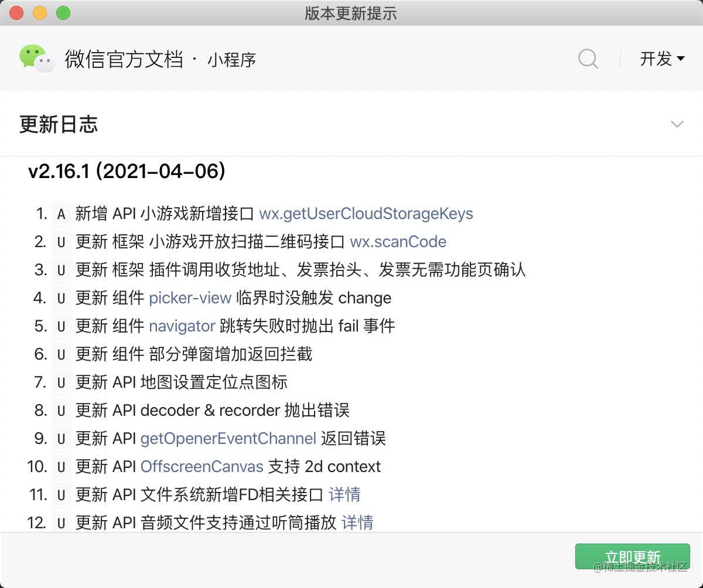This screenshot has height=588, width=703.
Task: Open the 详情 link for FD 接口
Action: [x=345, y=495]
